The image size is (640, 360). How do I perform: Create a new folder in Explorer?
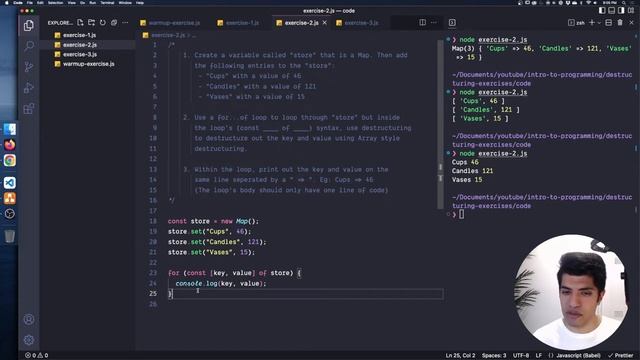91,23
